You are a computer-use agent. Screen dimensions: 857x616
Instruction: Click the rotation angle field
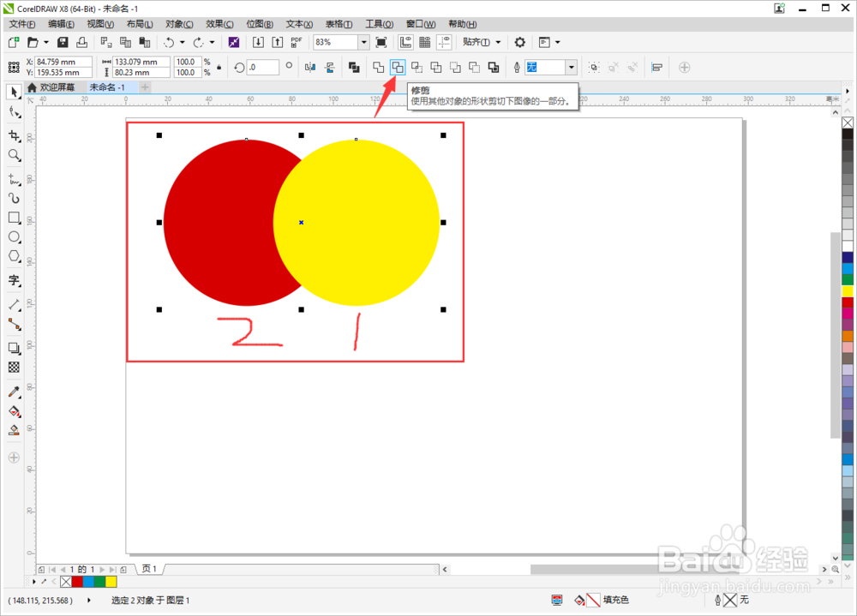(263, 67)
